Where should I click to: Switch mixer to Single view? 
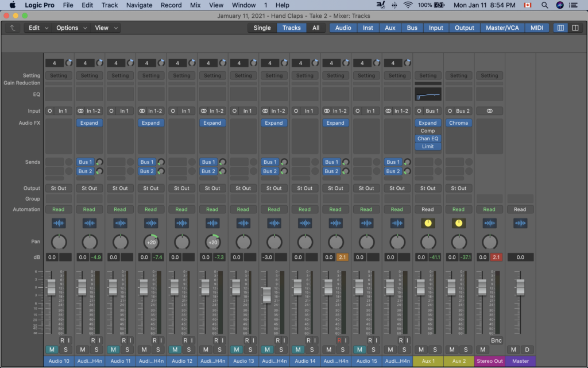click(262, 28)
